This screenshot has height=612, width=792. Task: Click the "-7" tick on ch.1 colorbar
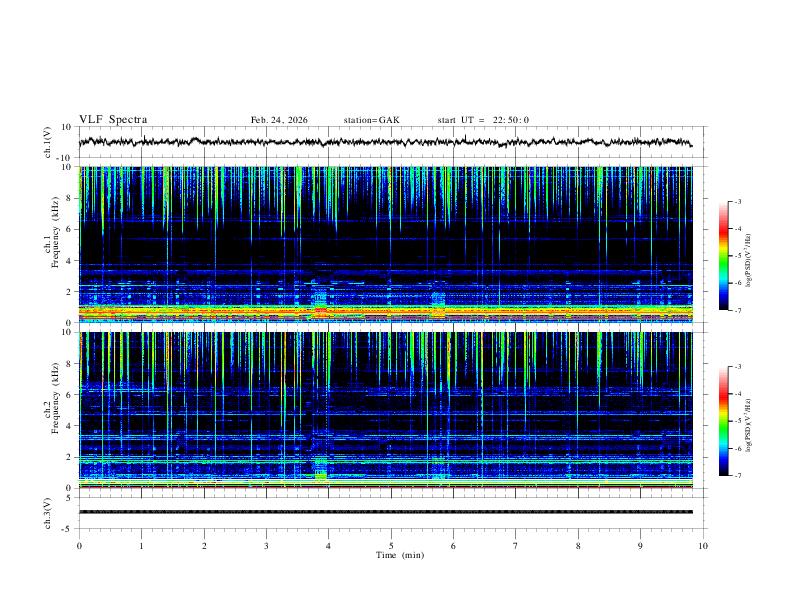point(737,310)
